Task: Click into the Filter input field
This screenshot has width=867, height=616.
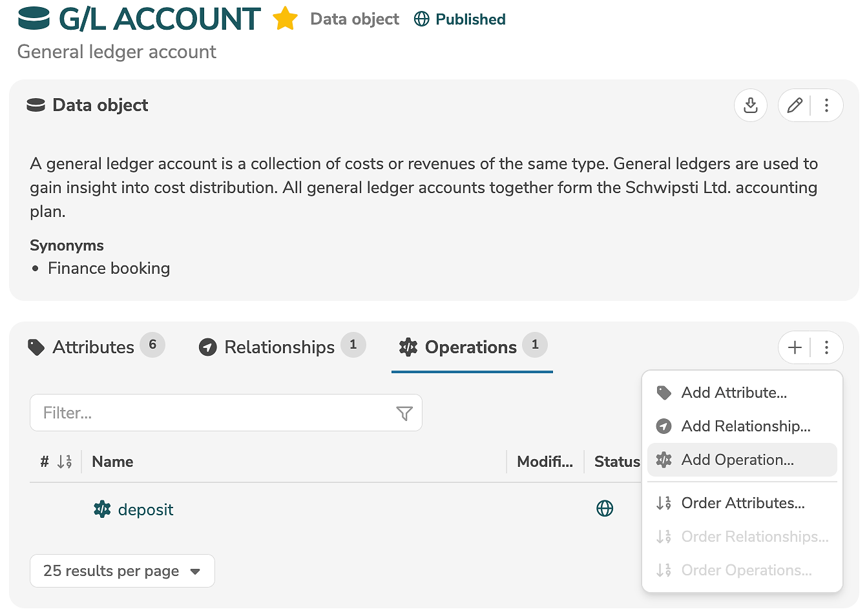Action: tap(213, 413)
